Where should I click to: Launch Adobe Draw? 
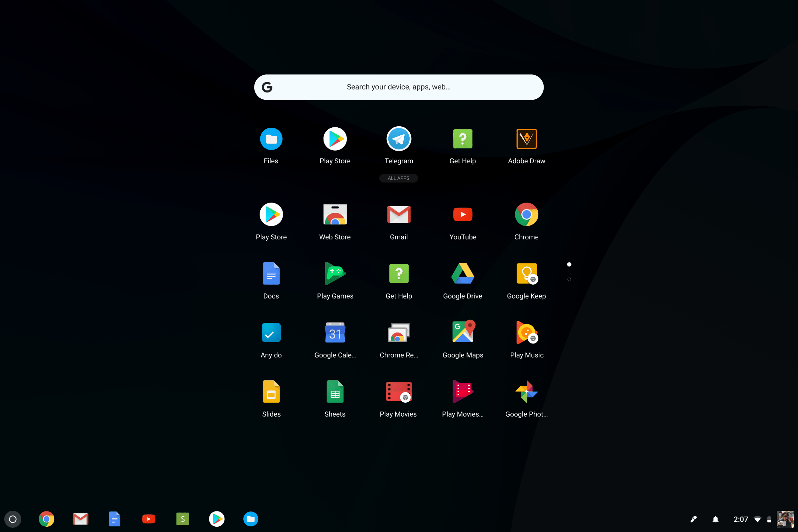(526, 138)
